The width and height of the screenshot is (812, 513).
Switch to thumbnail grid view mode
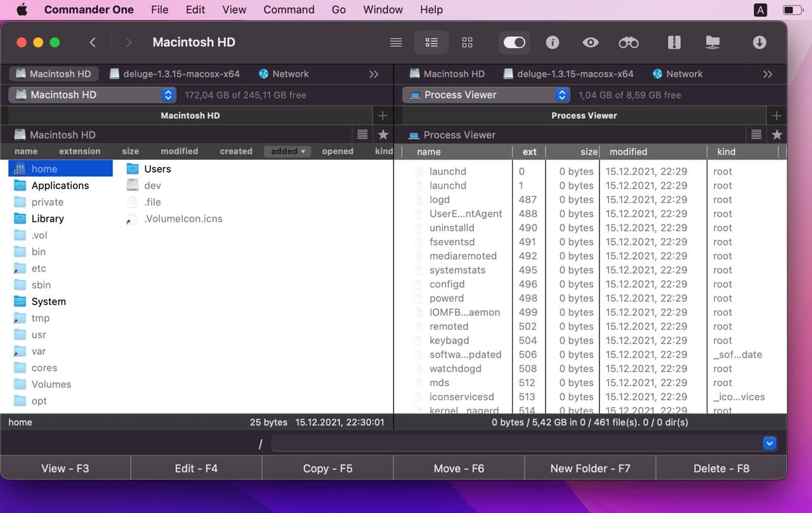468,43
